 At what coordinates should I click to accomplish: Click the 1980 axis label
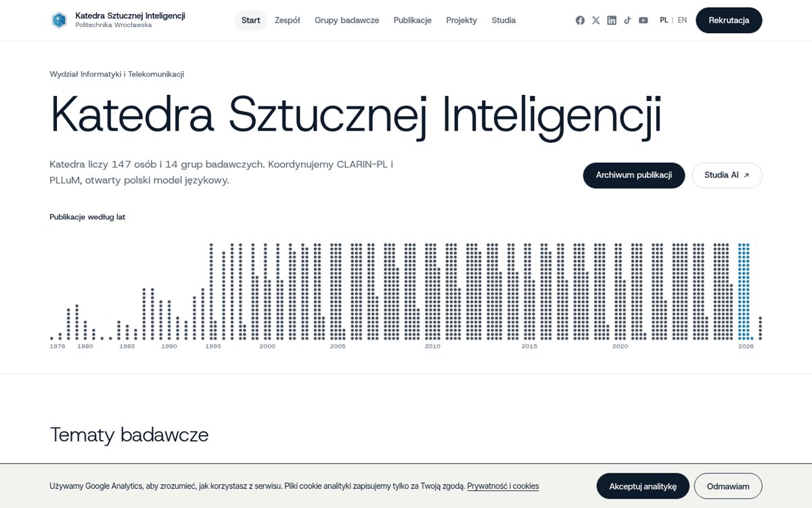click(85, 346)
